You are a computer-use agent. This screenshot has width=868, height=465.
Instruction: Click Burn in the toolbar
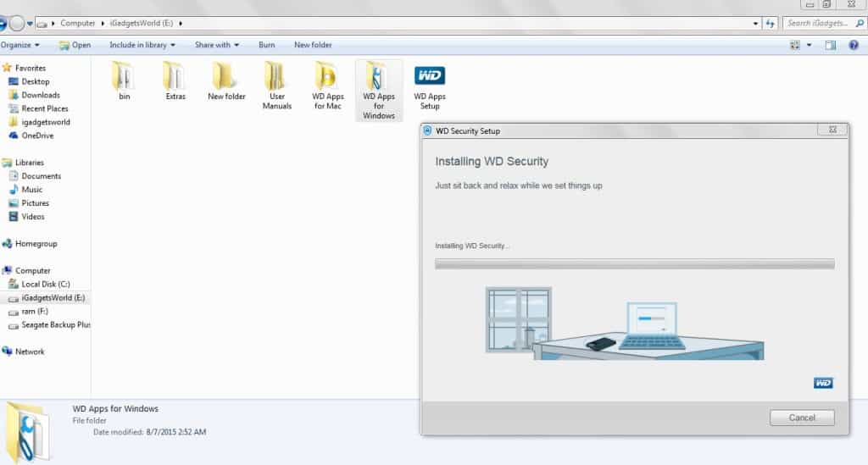tap(266, 45)
